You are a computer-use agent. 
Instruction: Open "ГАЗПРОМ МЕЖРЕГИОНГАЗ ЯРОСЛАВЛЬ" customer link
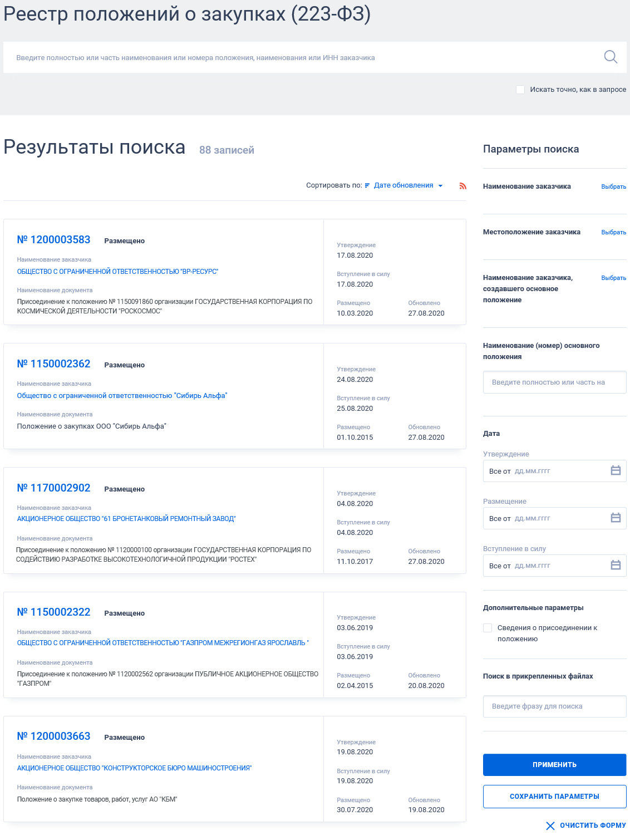163,643
